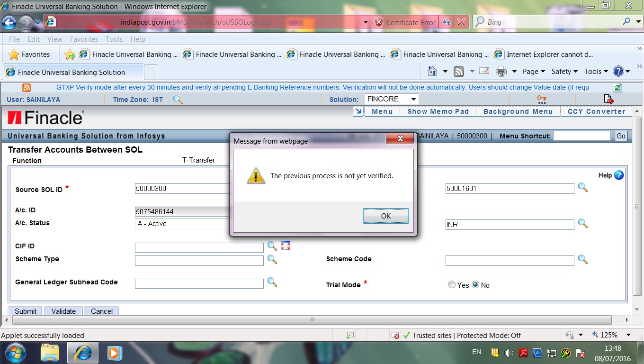Open the change password key icon

541,99
